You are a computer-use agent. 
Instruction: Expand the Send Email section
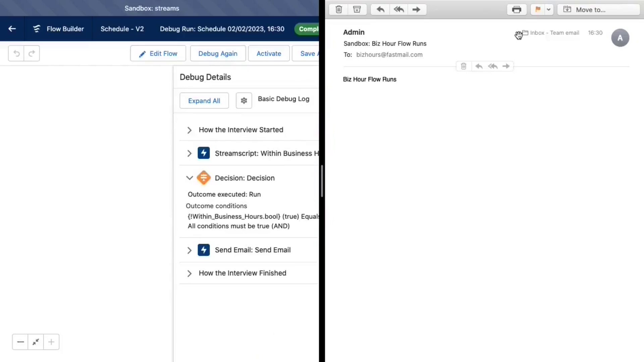(190, 250)
